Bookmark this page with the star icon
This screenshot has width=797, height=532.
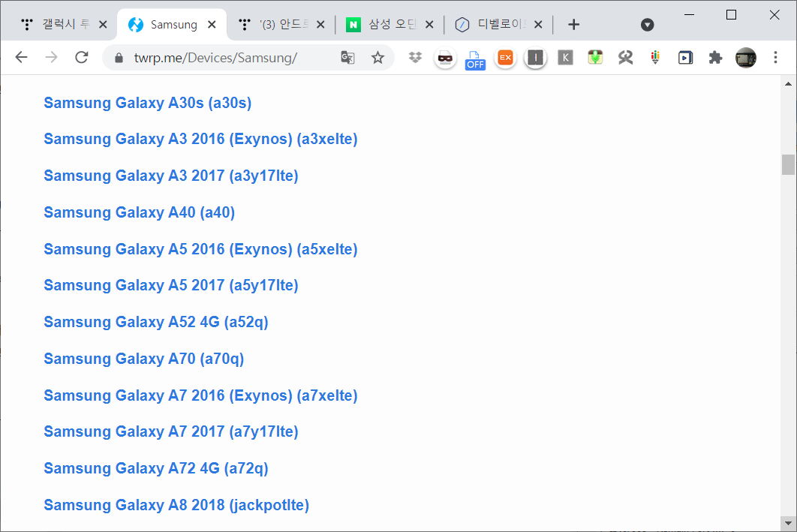coord(377,58)
